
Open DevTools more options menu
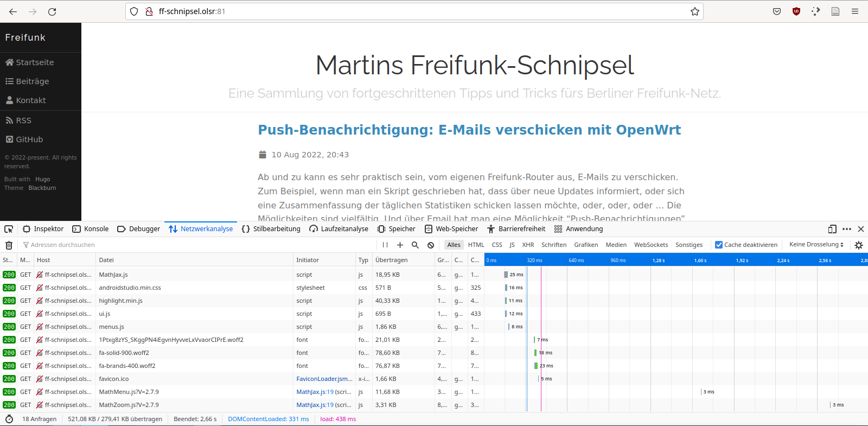pos(847,229)
